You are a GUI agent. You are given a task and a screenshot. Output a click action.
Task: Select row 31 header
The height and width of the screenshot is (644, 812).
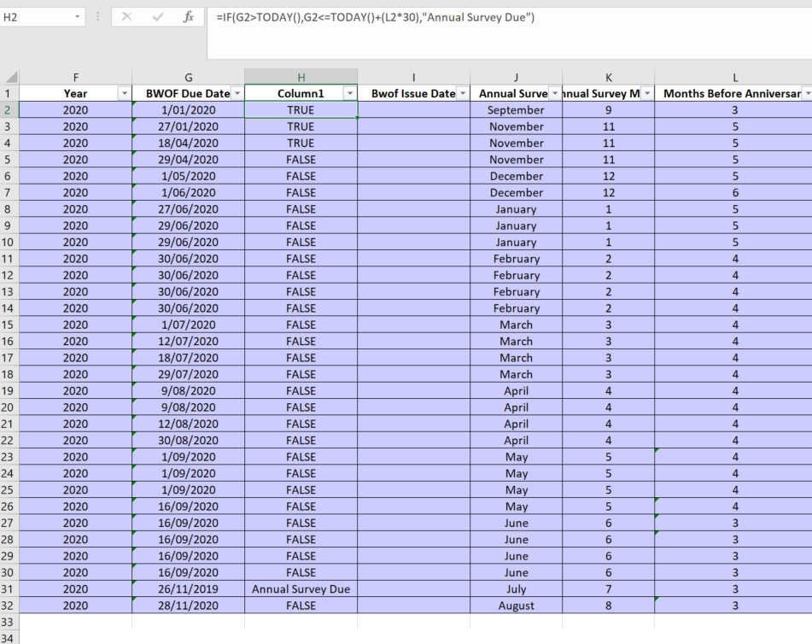click(x=8, y=588)
